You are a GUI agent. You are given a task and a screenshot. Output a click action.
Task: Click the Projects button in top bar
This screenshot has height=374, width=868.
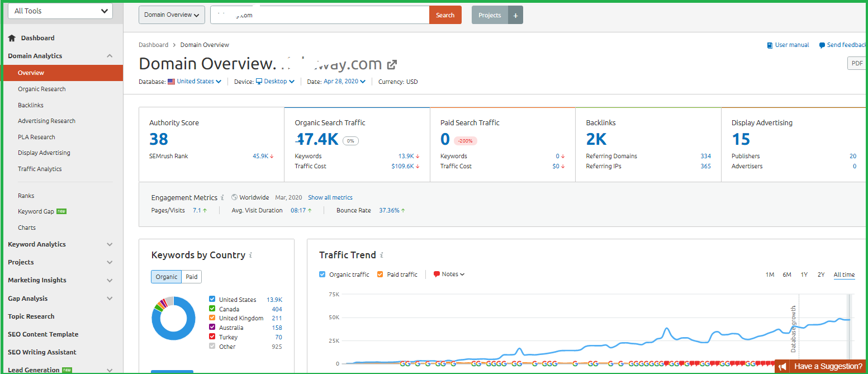pos(490,15)
